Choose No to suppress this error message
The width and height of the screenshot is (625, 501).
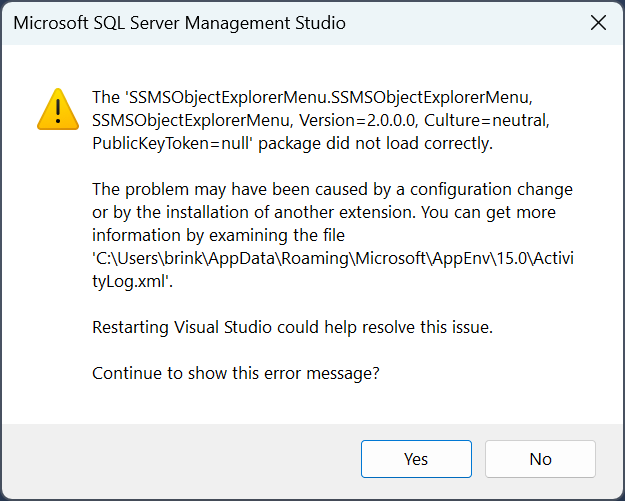[x=540, y=459]
